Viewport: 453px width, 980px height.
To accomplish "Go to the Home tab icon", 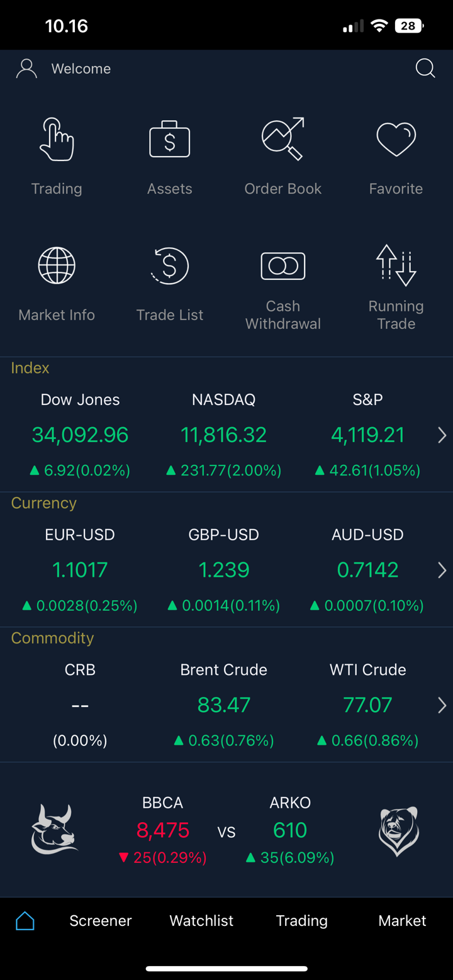I will pyautogui.click(x=25, y=921).
